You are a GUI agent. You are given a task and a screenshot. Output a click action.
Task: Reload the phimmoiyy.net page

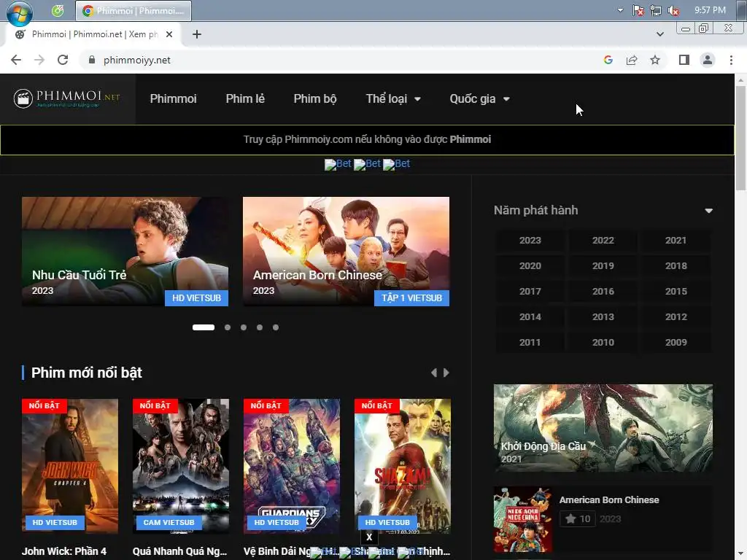coord(63,60)
